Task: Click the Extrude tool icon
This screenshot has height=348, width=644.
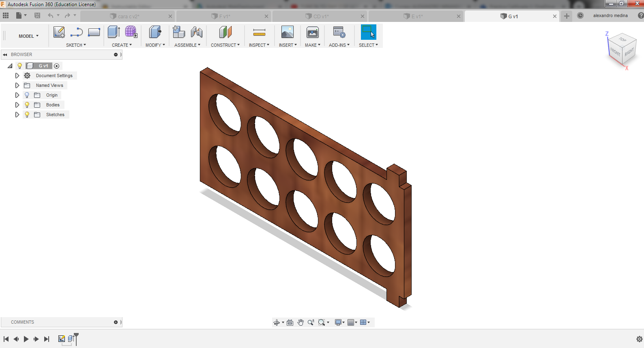Action: (114, 32)
